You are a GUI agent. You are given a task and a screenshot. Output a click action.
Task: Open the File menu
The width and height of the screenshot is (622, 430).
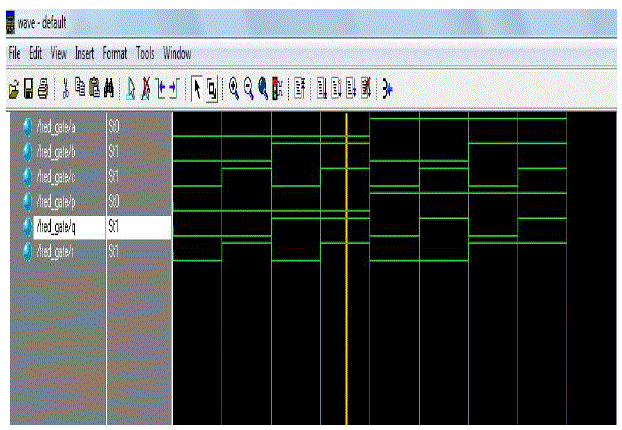click(15, 53)
